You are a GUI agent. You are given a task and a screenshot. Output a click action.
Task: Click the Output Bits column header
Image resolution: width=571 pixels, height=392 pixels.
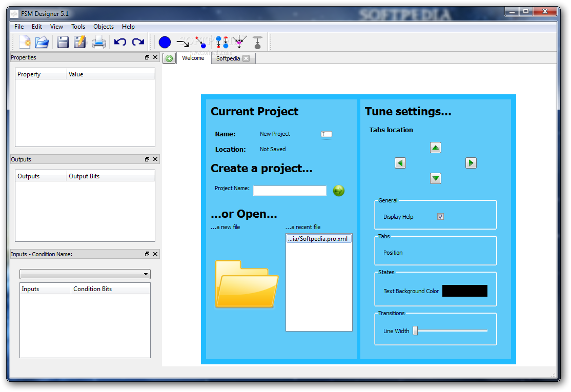pyautogui.click(x=111, y=176)
